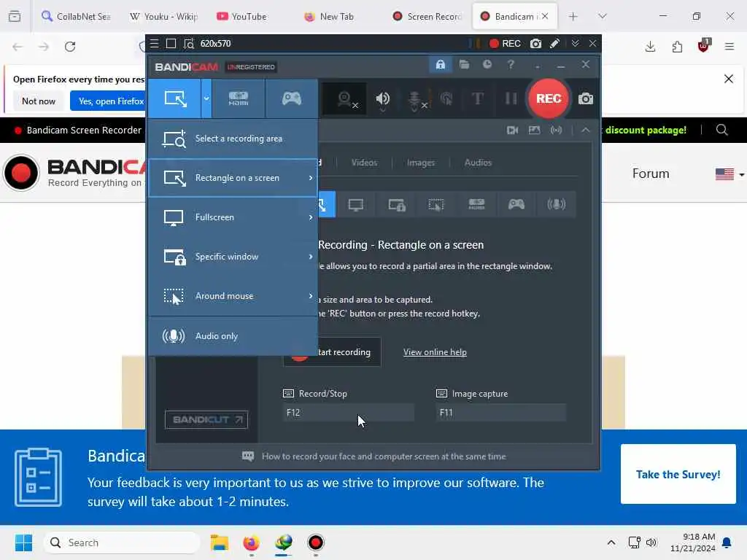Click the Image capture hotkey field F11
Image resolution: width=747 pixels, height=560 pixels.
pyautogui.click(x=501, y=413)
